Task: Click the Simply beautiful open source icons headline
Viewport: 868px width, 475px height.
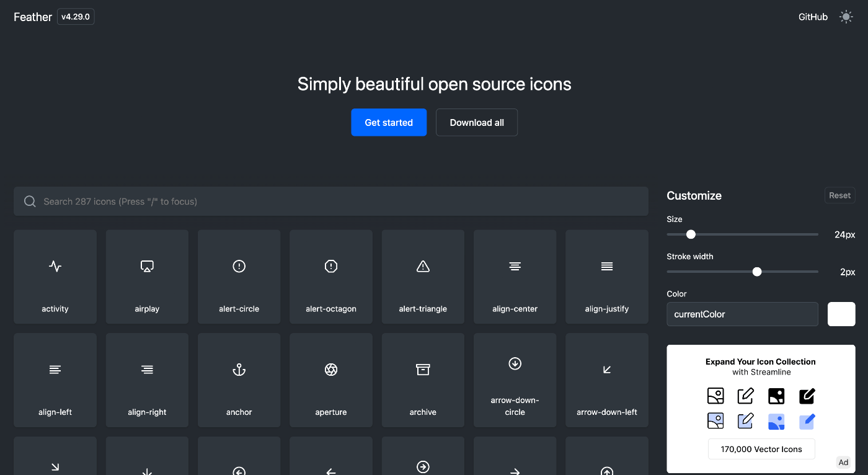Action: coord(434,84)
